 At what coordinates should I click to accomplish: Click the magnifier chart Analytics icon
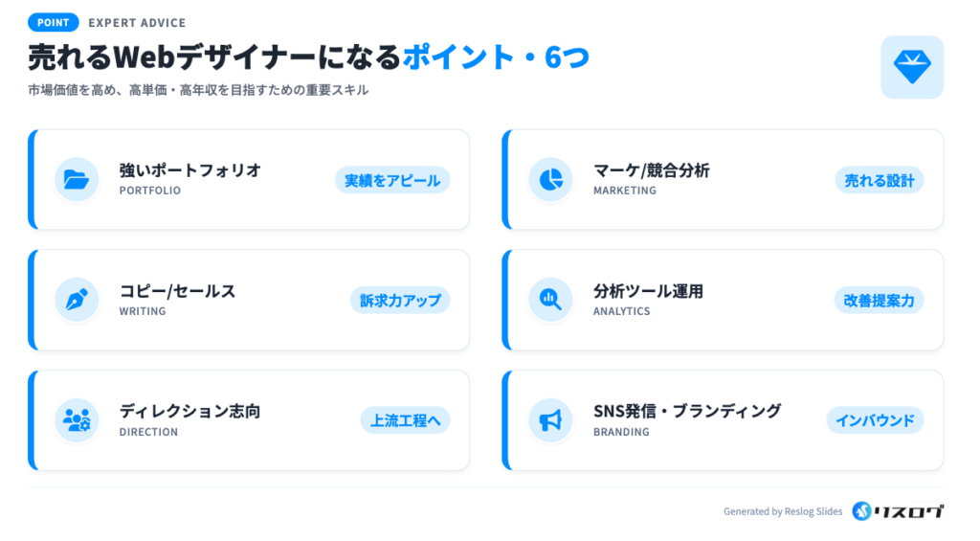[550, 300]
